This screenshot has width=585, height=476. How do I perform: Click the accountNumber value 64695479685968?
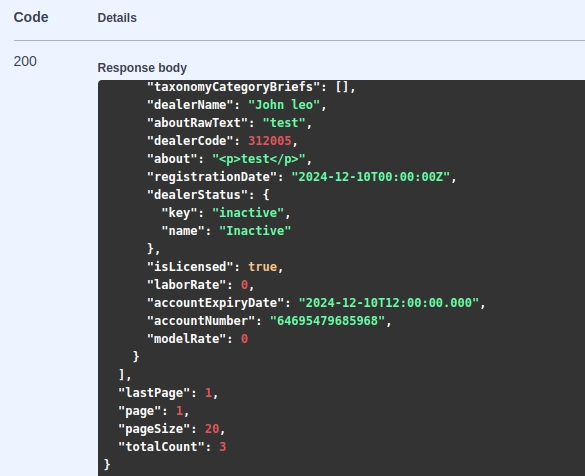coord(327,320)
